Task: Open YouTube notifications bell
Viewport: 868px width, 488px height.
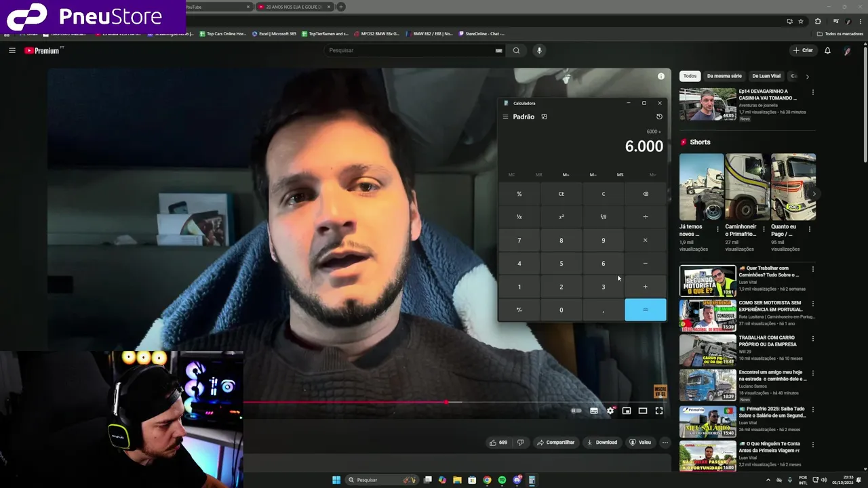Action: tap(827, 50)
